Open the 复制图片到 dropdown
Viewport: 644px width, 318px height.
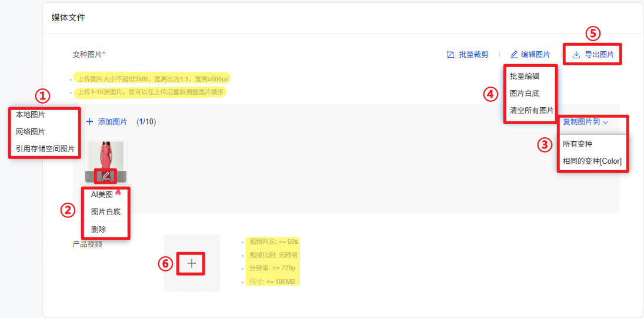tap(585, 122)
